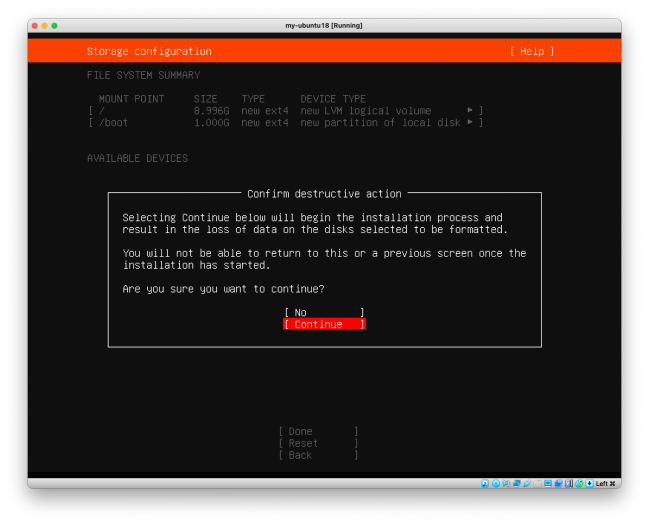Image resolution: width=648 pixels, height=523 pixels.
Task: Click the display monitor indicator icon
Action: tap(548, 483)
